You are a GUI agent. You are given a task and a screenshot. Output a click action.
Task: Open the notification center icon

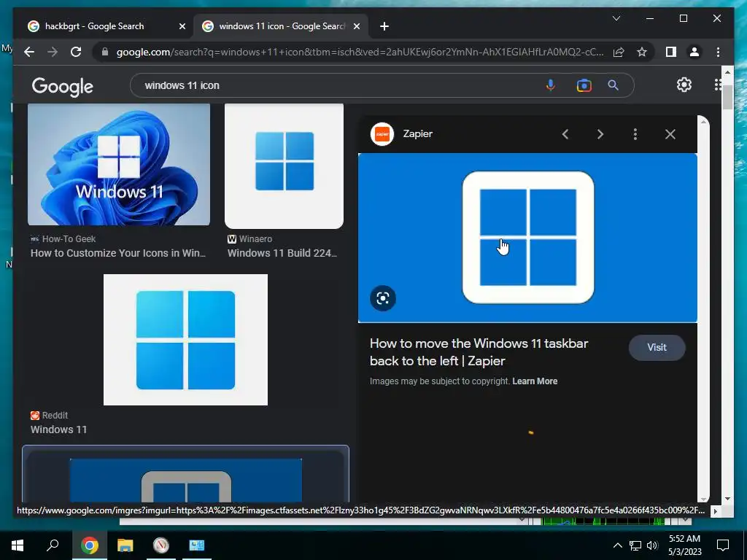[723, 545]
